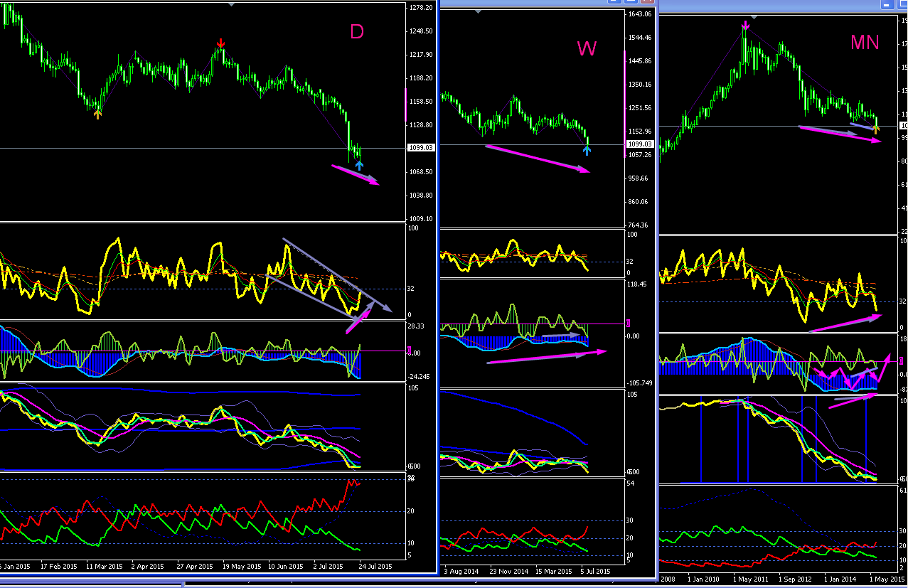This screenshot has width=908, height=588.
Task: Select the pink 'MN' label on the monthly chart
Action: click(865, 43)
